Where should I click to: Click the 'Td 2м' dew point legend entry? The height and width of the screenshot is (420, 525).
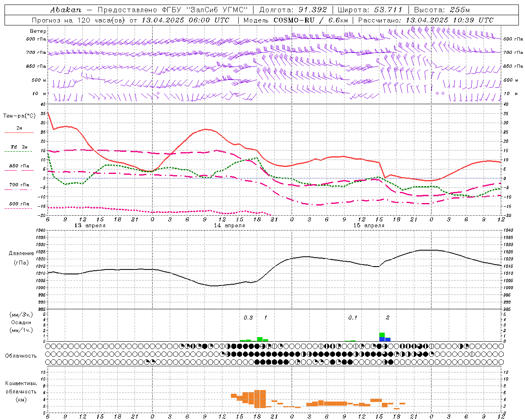click(19, 147)
